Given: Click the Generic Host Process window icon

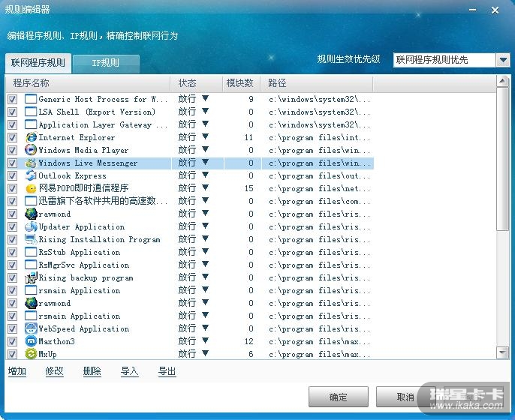Looking at the screenshot, I should pyautogui.click(x=31, y=99).
